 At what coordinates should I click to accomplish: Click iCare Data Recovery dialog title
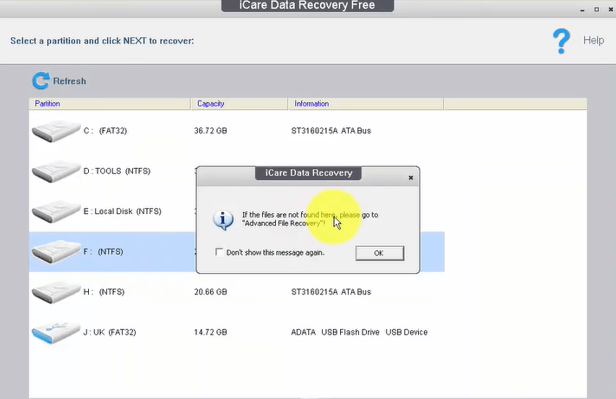pyautogui.click(x=308, y=173)
